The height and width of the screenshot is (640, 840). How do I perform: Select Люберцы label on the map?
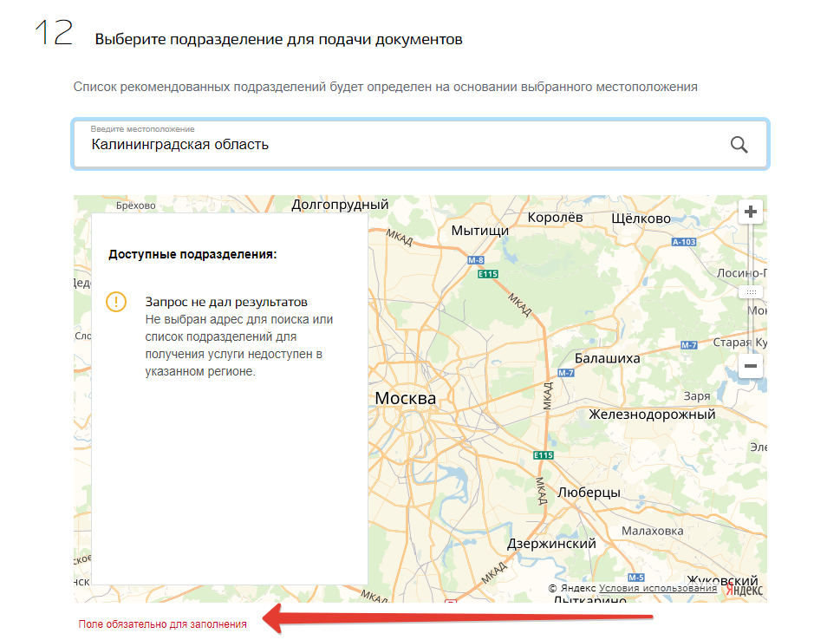tap(588, 492)
